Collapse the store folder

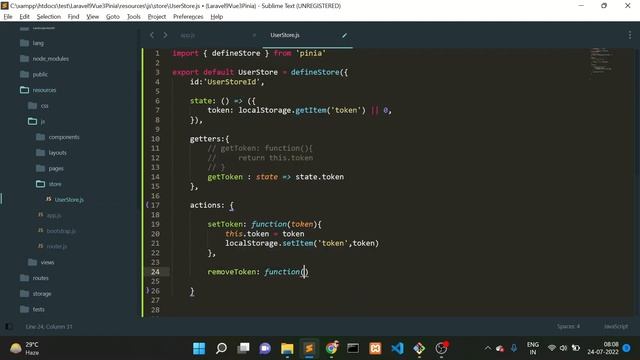click(x=55, y=184)
